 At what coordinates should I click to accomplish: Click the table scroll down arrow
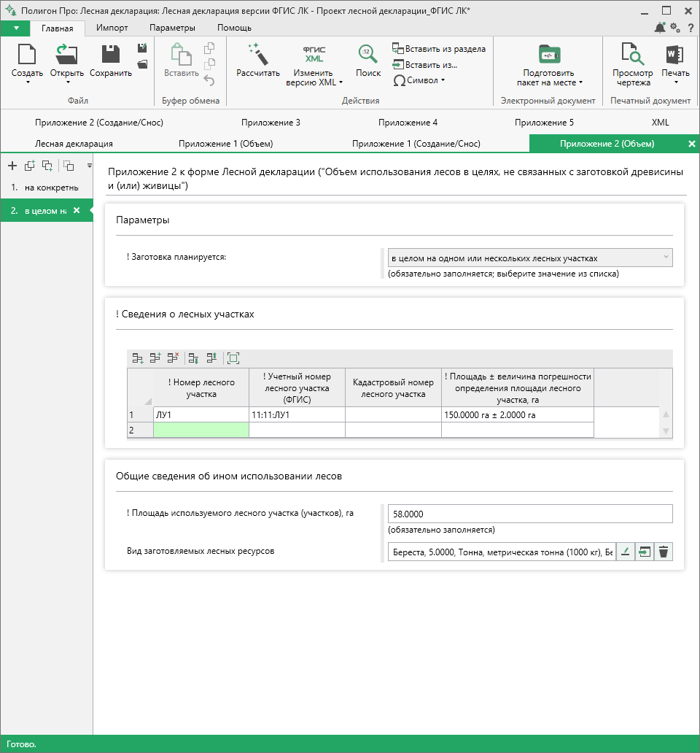tap(666, 430)
